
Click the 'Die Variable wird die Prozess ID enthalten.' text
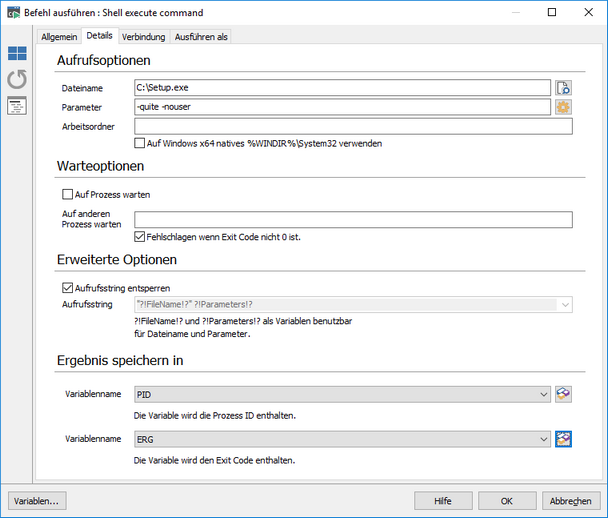tap(215, 416)
